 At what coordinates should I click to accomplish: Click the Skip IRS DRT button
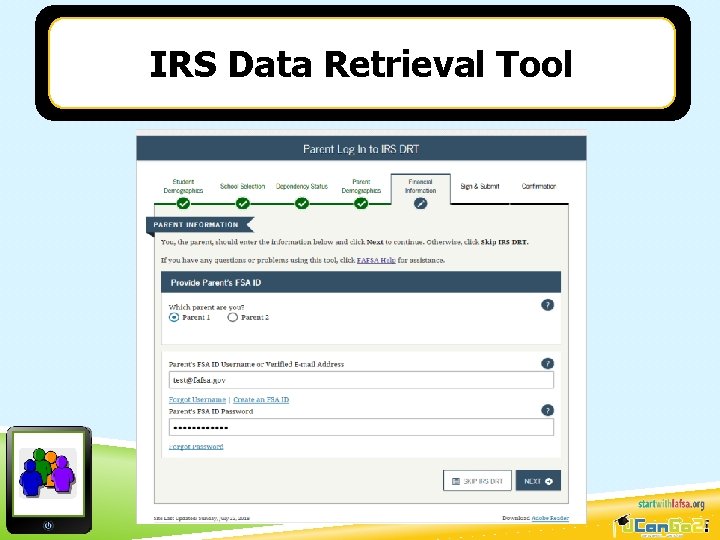pyautogui.click(x=477, y=481)
